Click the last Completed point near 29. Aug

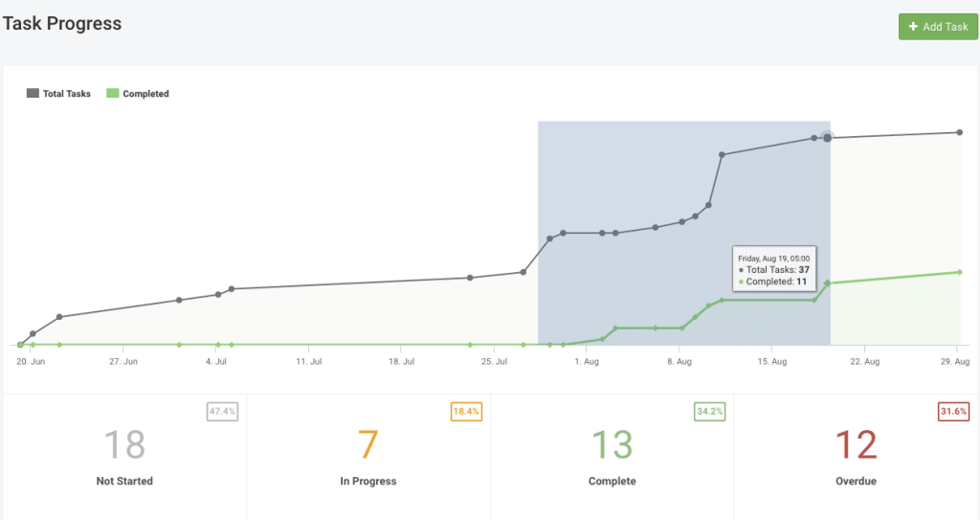958,272
